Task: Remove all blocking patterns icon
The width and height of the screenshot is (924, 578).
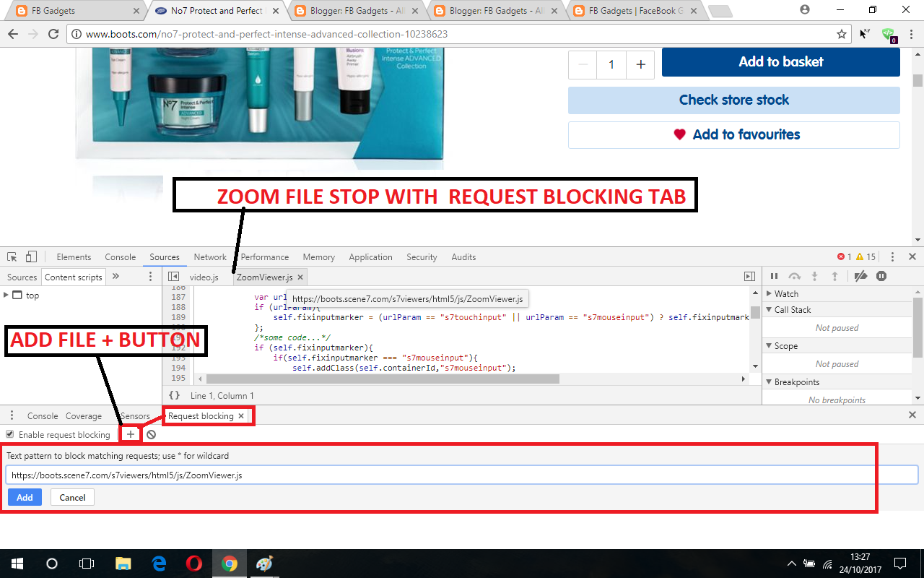Action: tap(151, 434)
